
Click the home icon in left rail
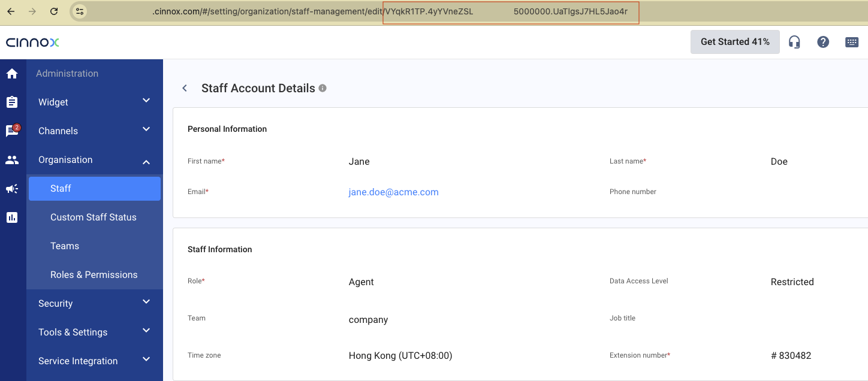(x=12, y=74)
